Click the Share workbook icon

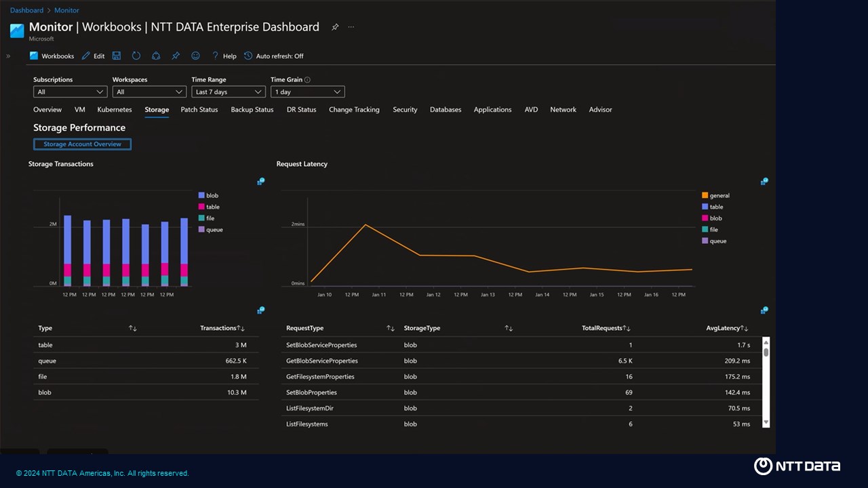tap(156, 56)
